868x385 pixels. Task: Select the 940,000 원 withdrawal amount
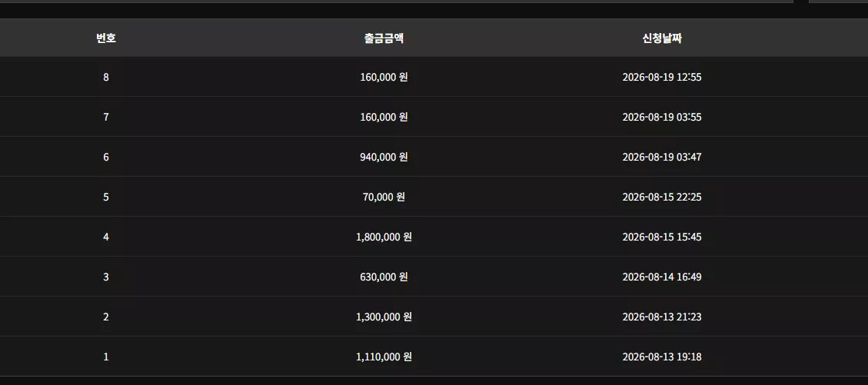384,157
